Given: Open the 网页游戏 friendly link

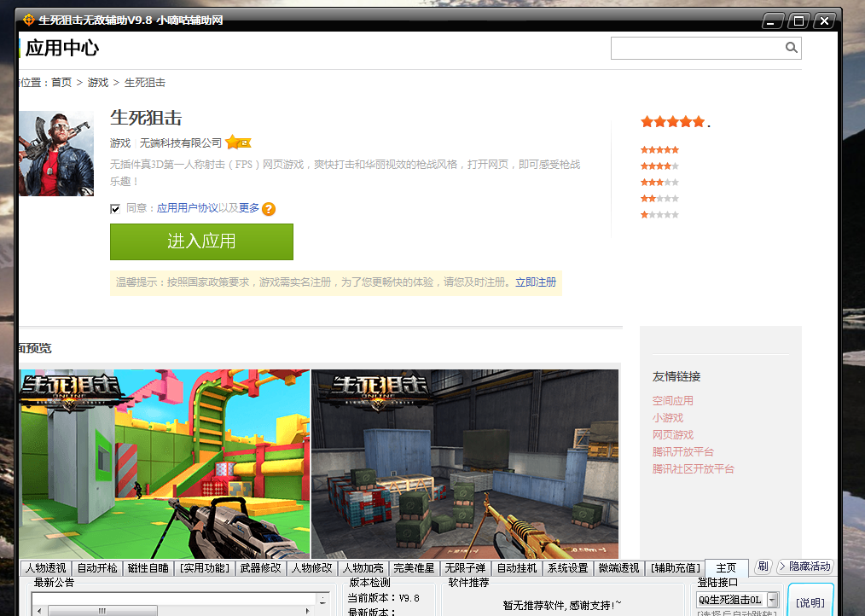Looking at the screenshot, I should tap(672, 435).
